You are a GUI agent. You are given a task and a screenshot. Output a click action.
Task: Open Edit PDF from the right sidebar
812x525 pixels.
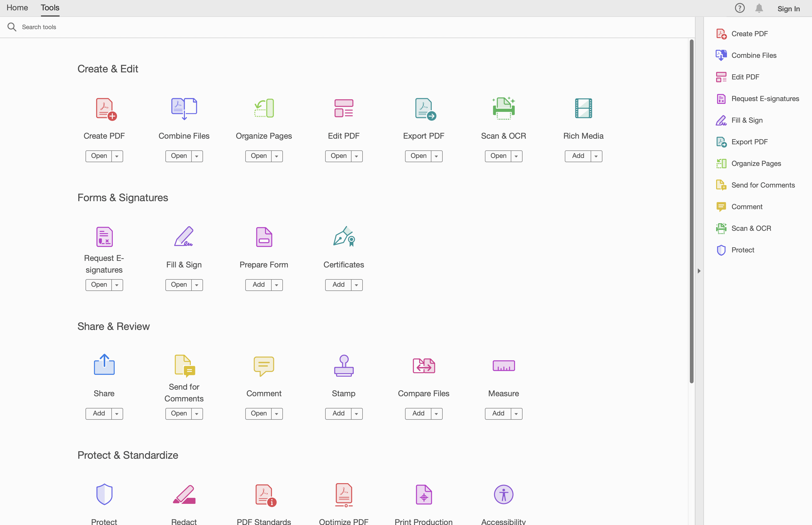738,77
